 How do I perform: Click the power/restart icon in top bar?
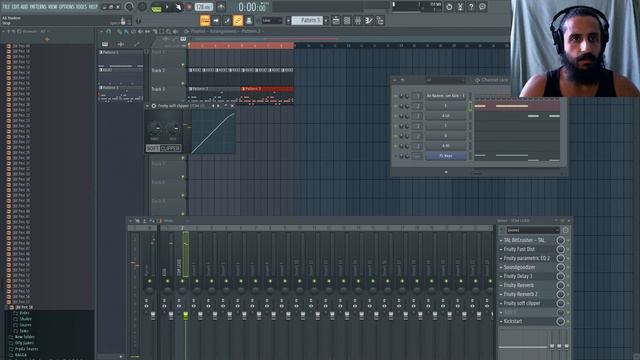449,7
